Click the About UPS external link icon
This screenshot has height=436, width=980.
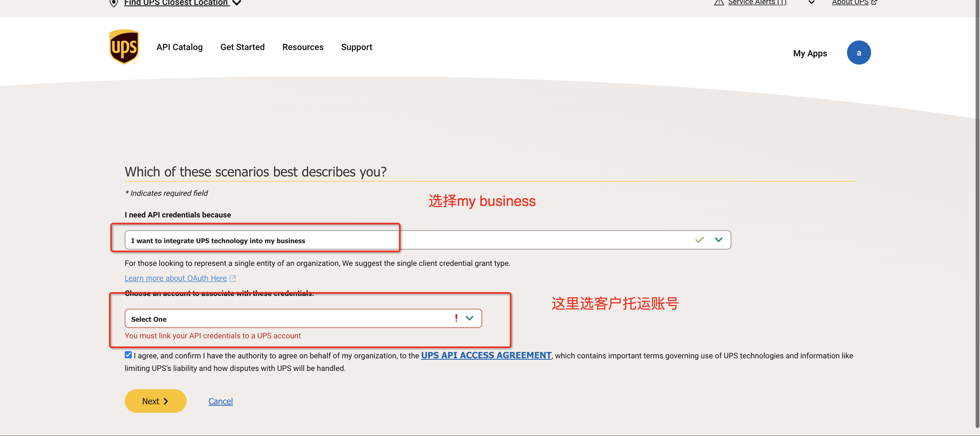(x=874, y=2)
